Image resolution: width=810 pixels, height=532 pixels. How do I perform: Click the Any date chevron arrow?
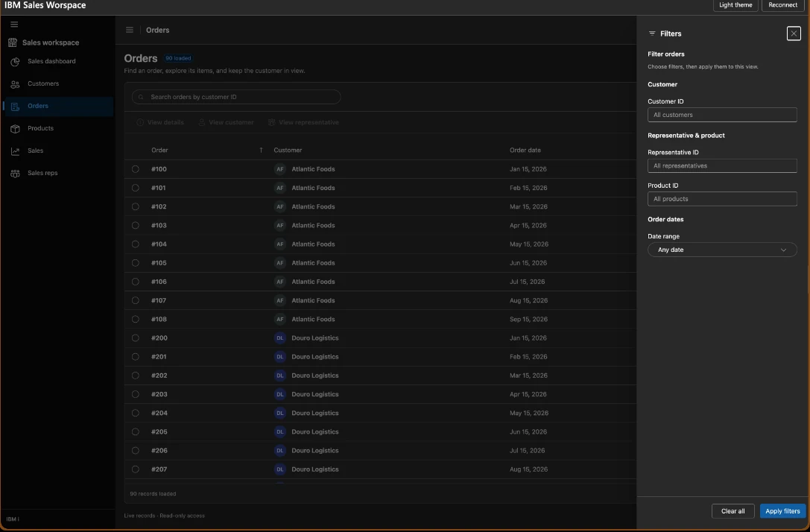[783, 250]
